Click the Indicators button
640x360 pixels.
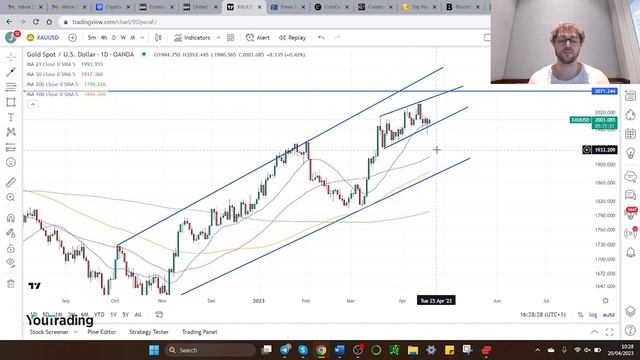point(192,38)
